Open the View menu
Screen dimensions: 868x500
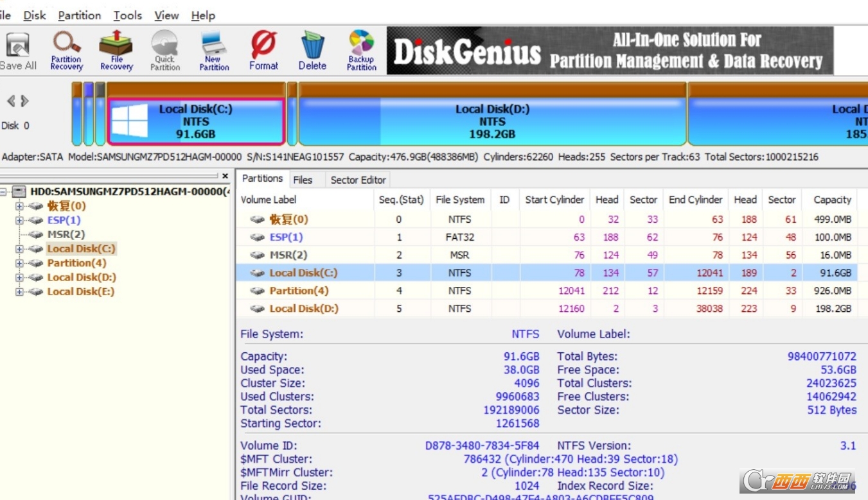(x=167, y=15)
